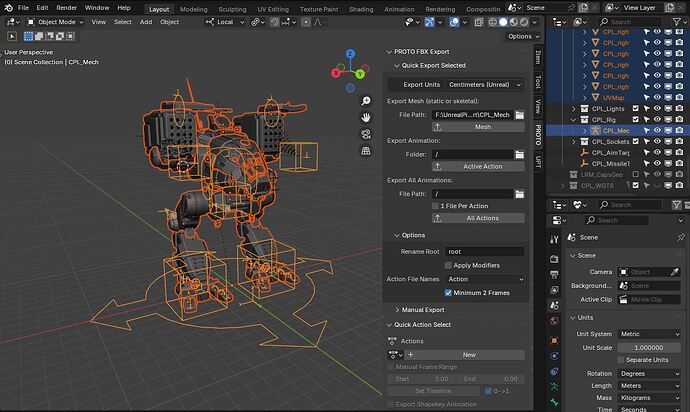Image resolution: width=690 pixels, height=412 pixels.
Task: Open the Object Mode dropdown
Action: pos(55,22)
